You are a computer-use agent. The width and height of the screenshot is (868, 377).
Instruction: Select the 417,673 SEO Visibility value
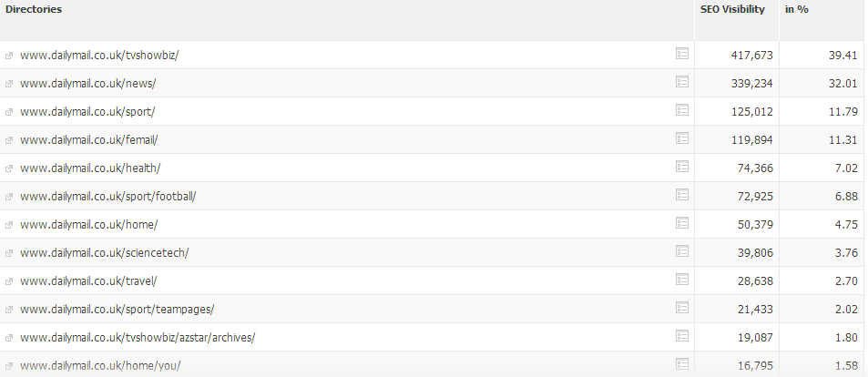pos(751,56)
